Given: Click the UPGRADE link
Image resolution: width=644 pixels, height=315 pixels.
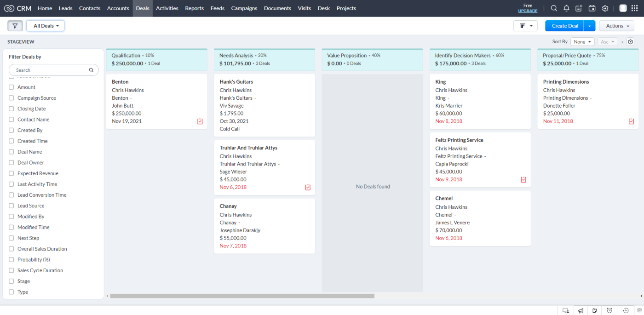Looking at the screenshot, I should pyautogui.click(x=528, y=11).
